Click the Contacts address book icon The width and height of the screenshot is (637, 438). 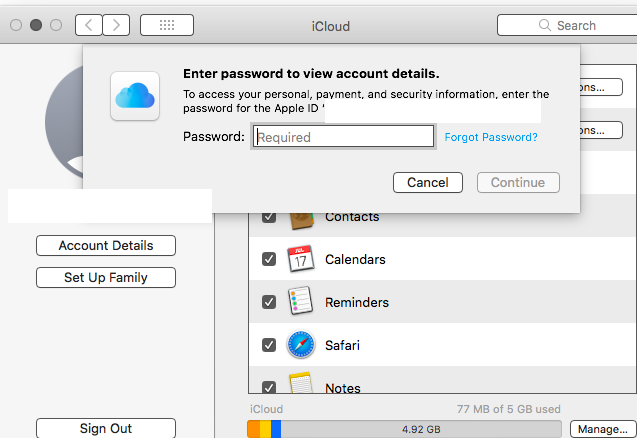(301, 221)
